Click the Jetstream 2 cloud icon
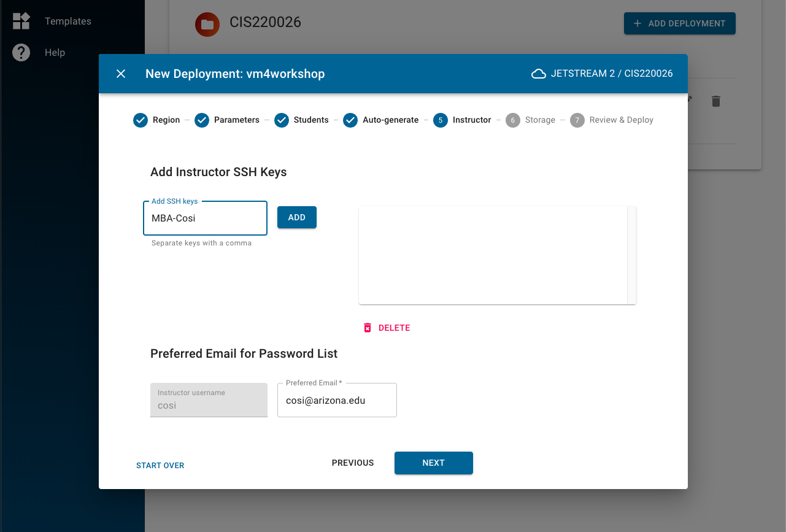Viewport: 786px width, 532px height. click(539, 74)
